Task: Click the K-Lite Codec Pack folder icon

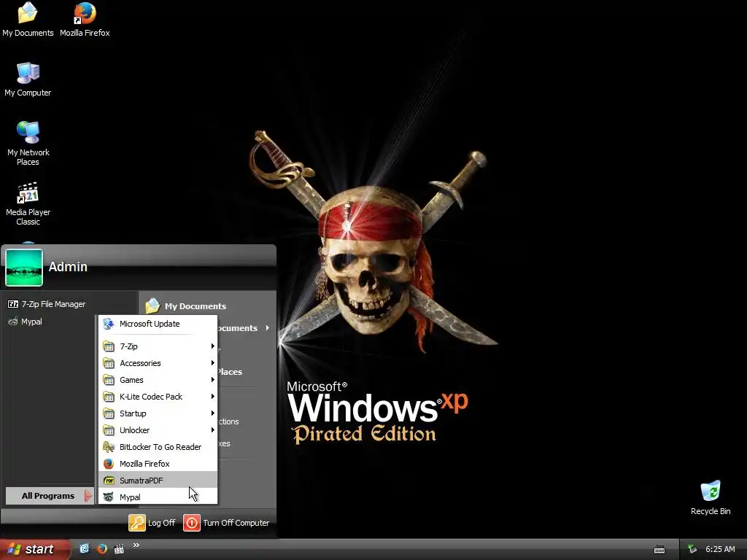Action: click(x=109, y=396)
